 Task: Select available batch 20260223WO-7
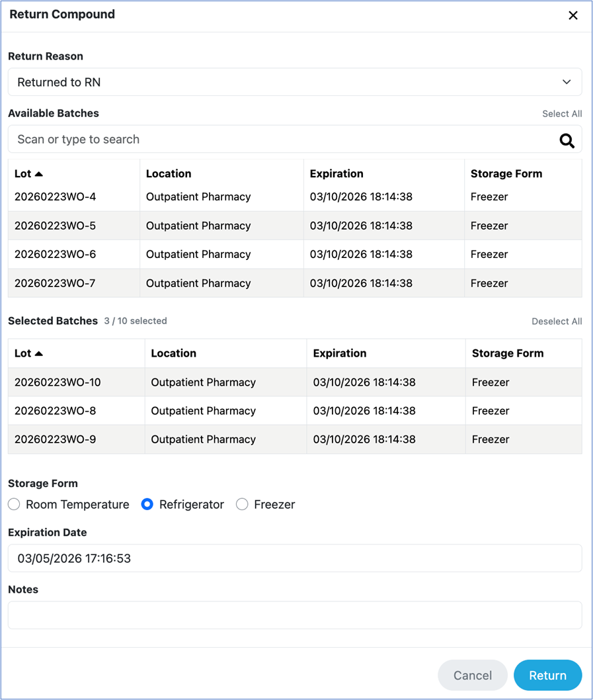click(56, 283)
